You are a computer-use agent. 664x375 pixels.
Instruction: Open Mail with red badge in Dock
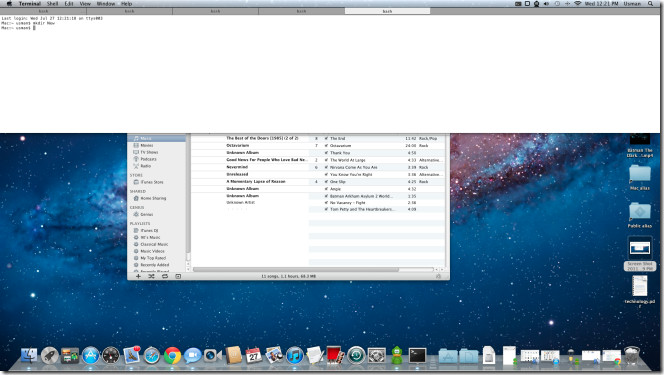point(132,355)
